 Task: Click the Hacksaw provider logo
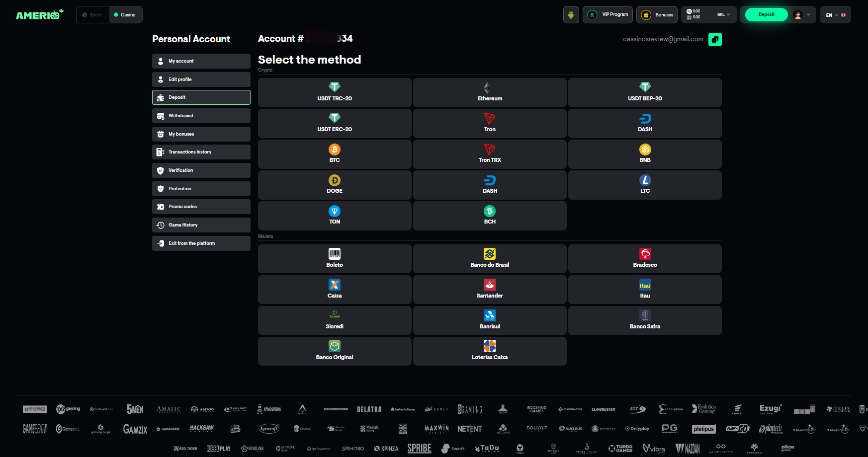(202, 428)
